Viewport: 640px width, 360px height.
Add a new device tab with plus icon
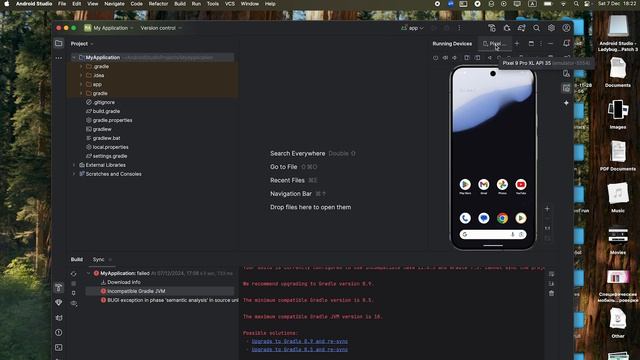(x=517, y=43)
